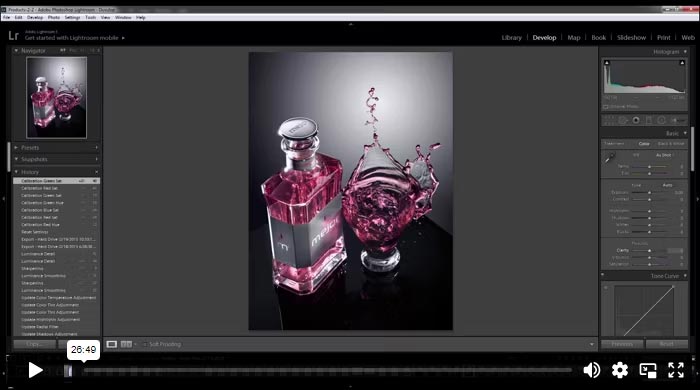
Task: Open toolbar content dropdown arrow
Action: (x=592, y=344)
